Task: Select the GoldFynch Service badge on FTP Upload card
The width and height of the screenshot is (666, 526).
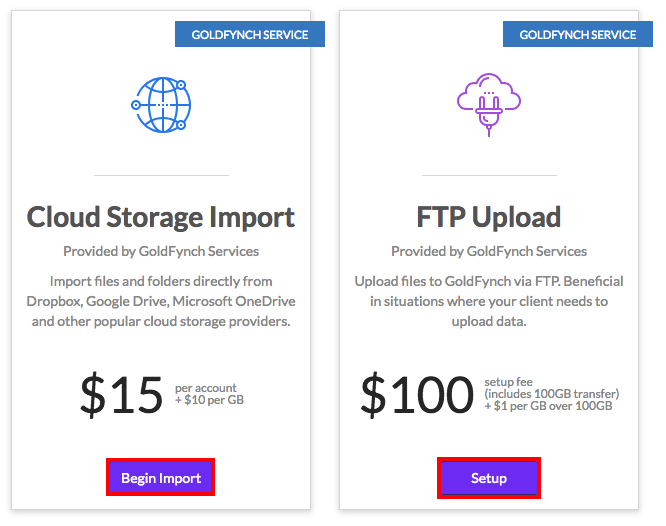Action: tap(578, 34)
